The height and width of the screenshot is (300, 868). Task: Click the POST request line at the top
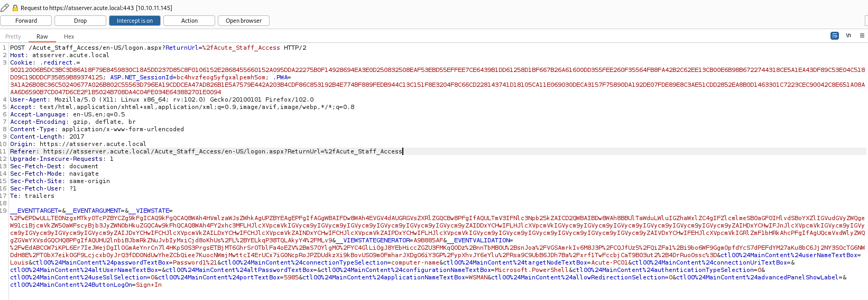pyautogui.click(x=158, y=48)
